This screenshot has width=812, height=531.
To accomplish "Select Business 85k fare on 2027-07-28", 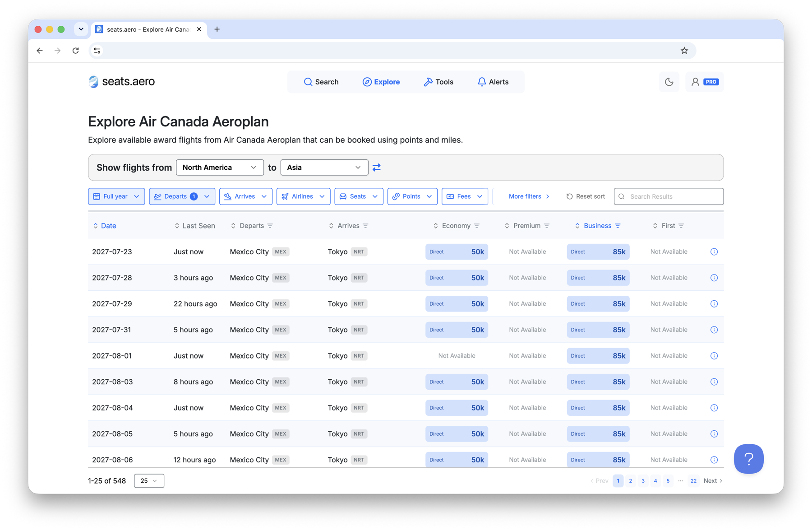I will click(x=598, y=278).
